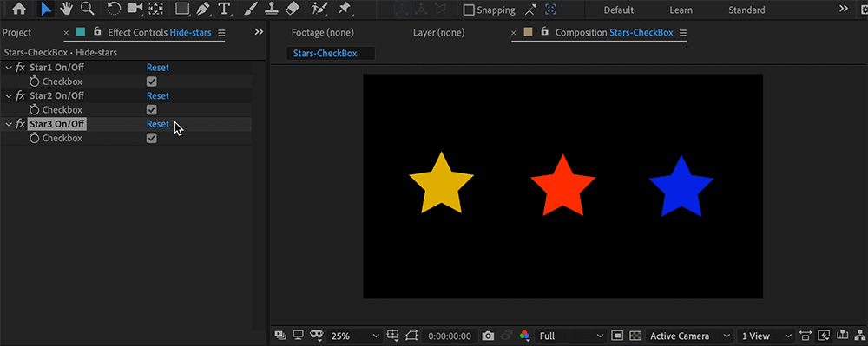Click the Primary Viewer monitor icon

pos(299,336)
